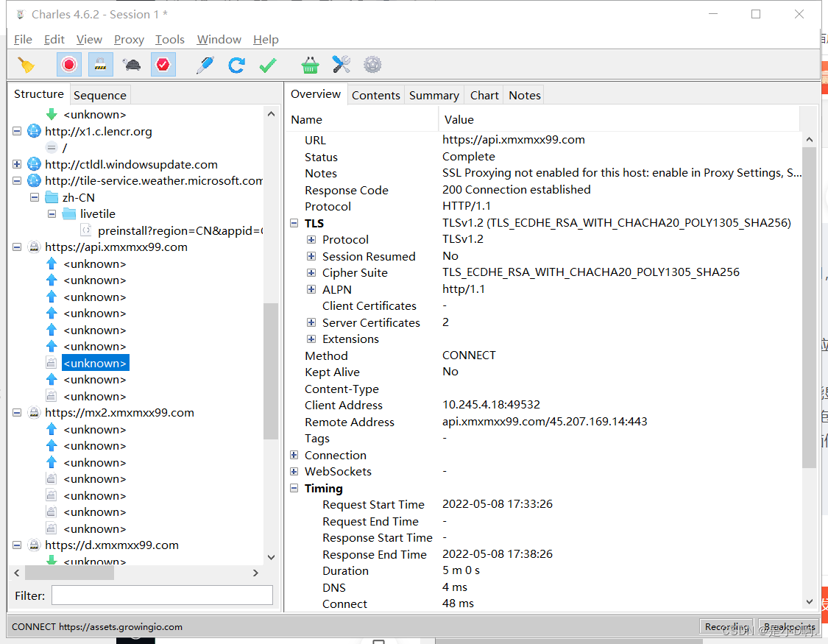Toggle SSL proxying padlock icon
Viewport: 828px width, 644px height.
[x=100, y=65]
